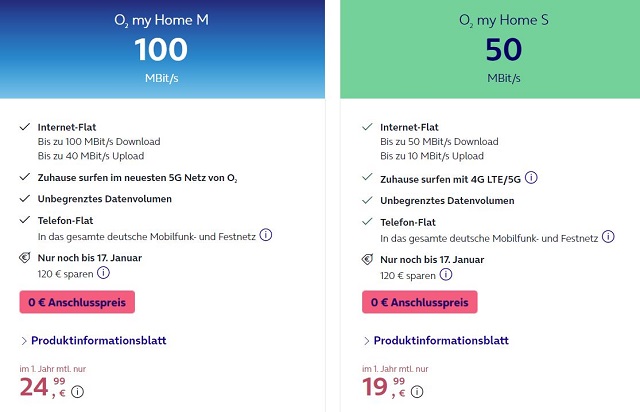
Task: Click checkmark beside Internet-Flat in my Home M
Action: pyautogui.click(x=24, y=127)
